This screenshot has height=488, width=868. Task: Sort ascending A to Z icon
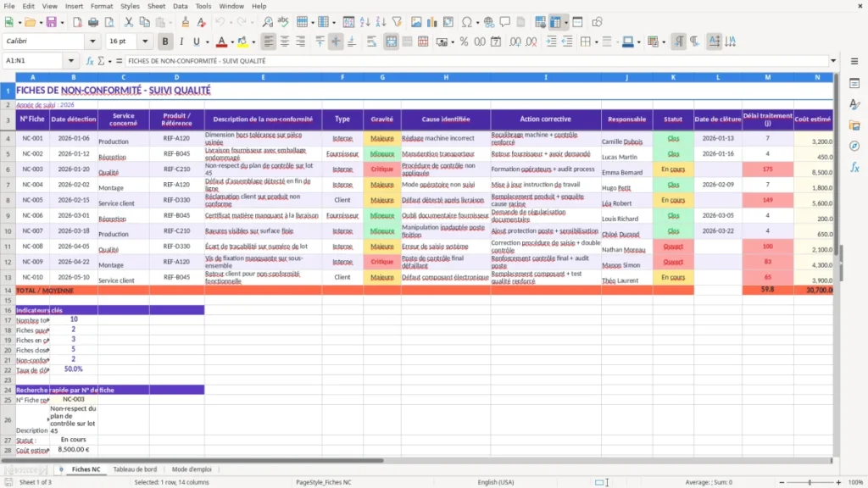(x=364, y=22)
